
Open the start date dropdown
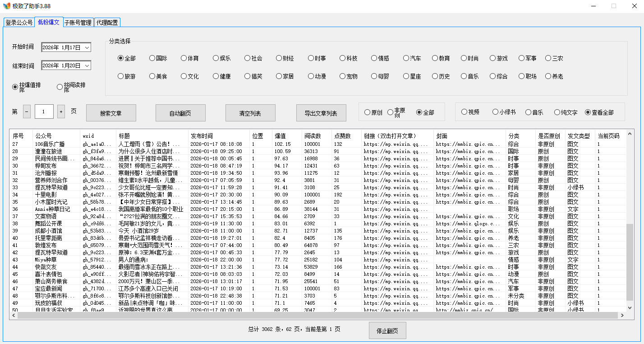point(87,47)
